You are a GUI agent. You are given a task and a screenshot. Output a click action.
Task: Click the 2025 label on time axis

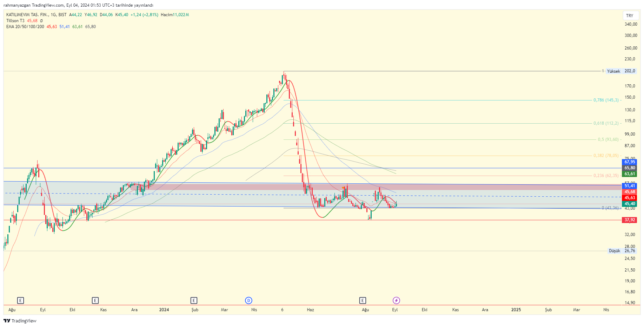coord(516,310)
